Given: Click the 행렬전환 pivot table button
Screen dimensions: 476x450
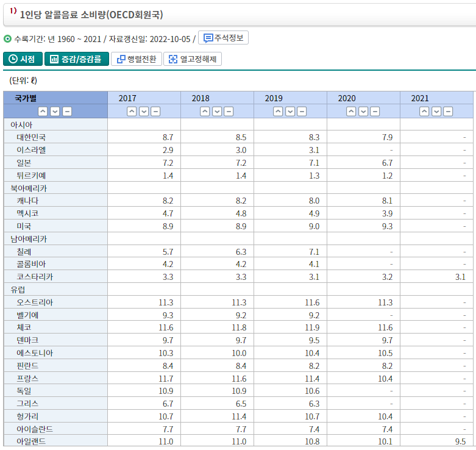Looking at the screenshot, I should click(137, 59).
